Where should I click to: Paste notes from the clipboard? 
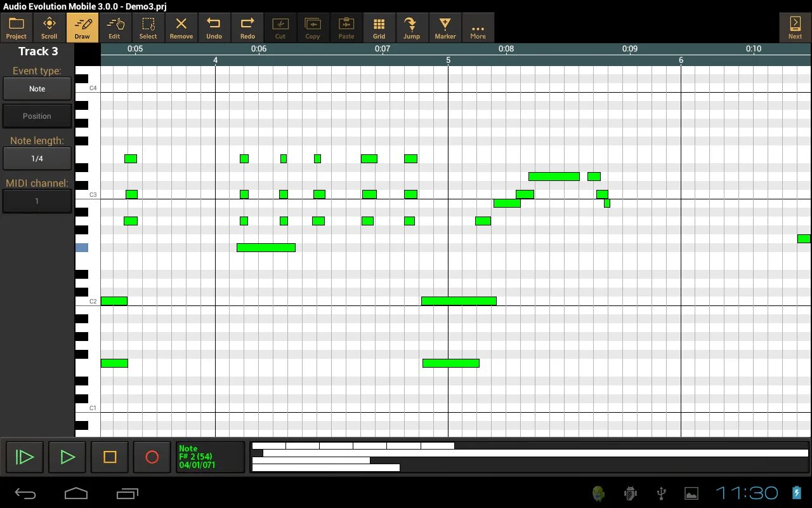346,27
